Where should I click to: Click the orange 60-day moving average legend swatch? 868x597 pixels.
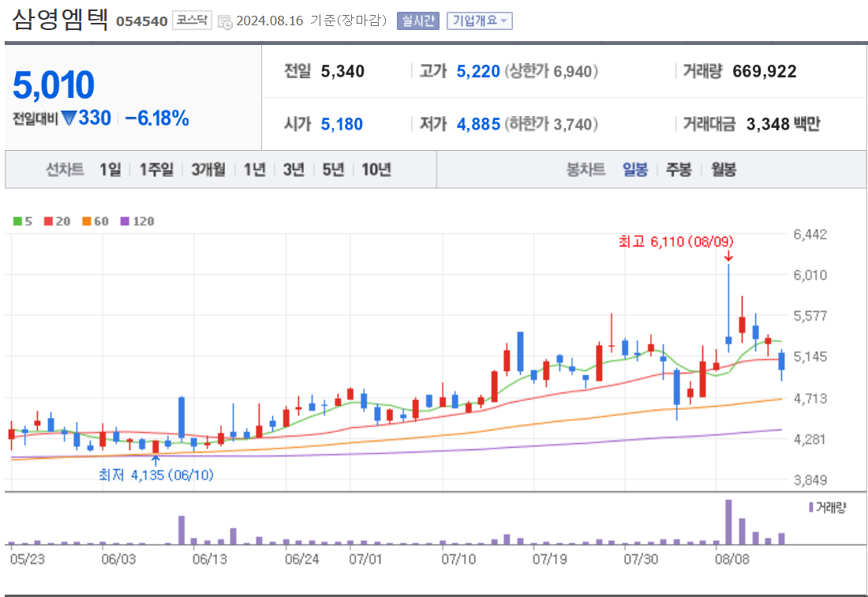tap(87, 222)
